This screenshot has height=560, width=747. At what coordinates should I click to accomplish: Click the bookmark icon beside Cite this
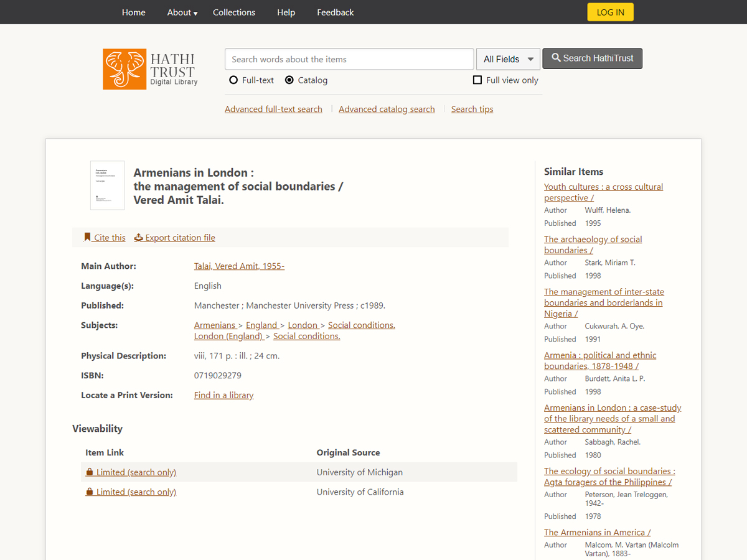pos(87,237)
